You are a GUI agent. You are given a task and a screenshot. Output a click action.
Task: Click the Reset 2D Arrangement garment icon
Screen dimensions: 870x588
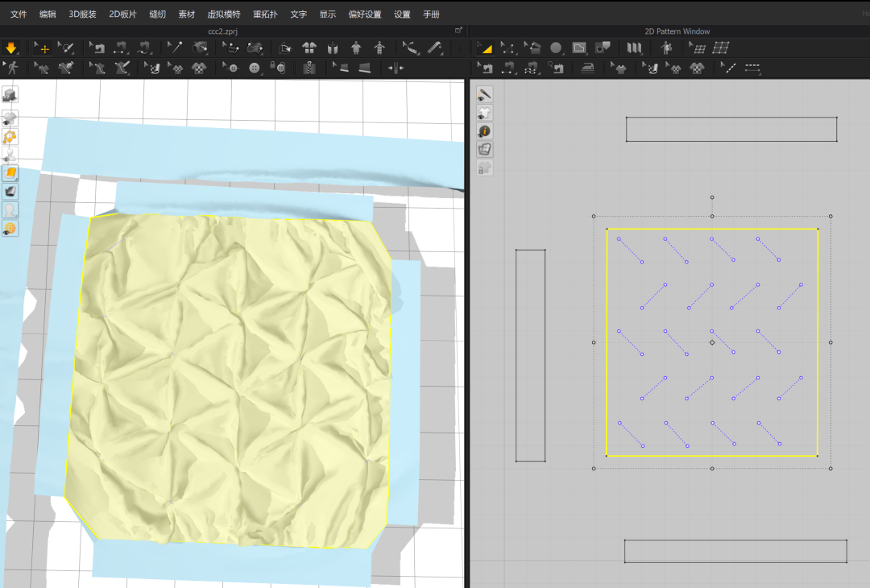(309, 48)
